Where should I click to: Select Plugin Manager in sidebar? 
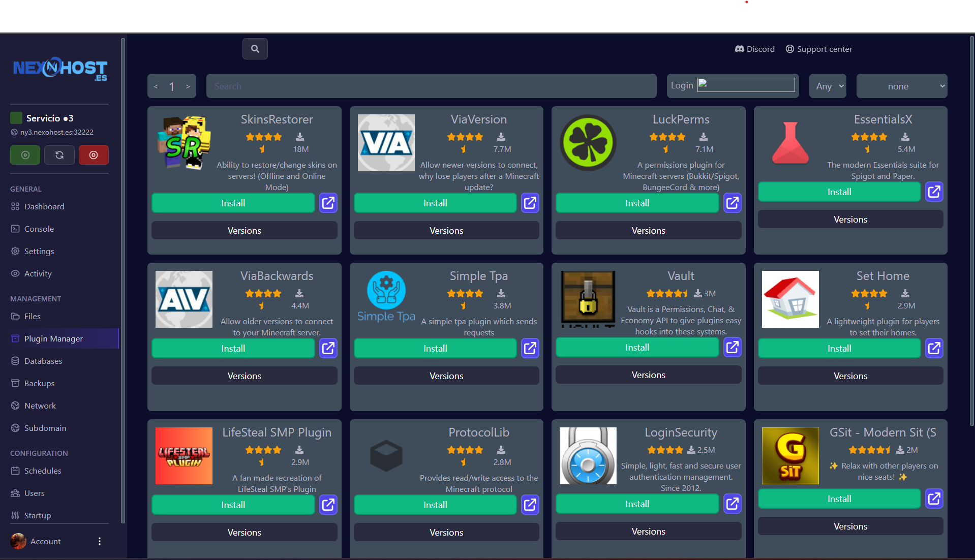[x=60, y=338]
